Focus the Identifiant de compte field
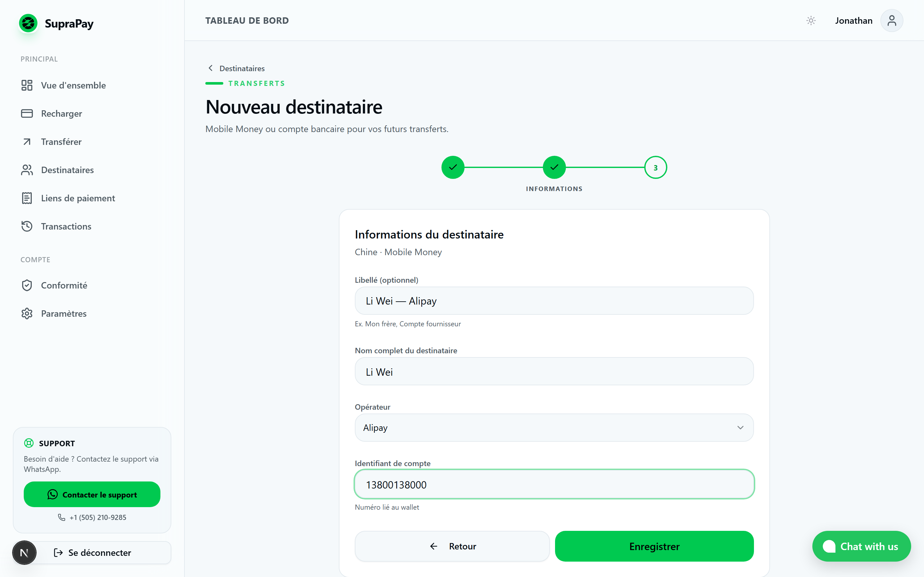Screen dimensions: 924x577 (554, 484)
